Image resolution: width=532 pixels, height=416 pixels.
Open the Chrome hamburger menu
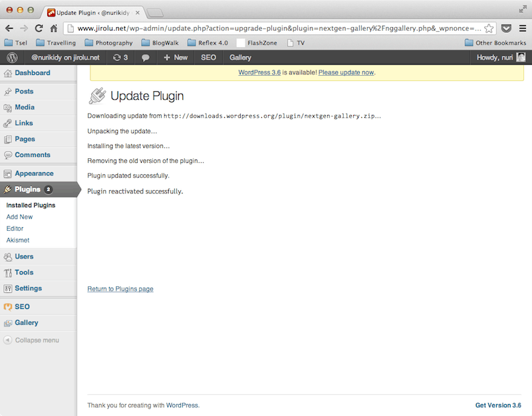(523, 28)
